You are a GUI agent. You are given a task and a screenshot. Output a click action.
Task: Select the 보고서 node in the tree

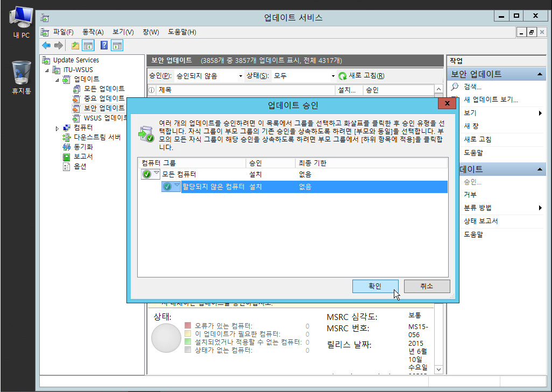[83, 156]
